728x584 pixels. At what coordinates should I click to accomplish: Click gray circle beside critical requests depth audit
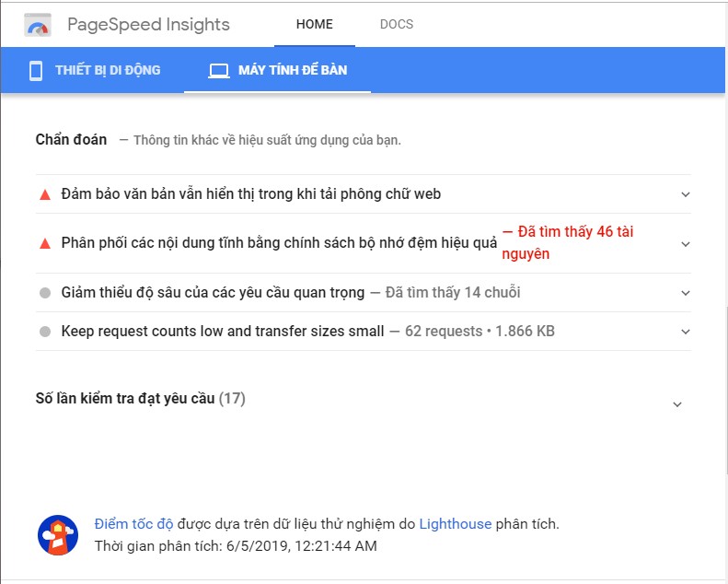point(45,293)
